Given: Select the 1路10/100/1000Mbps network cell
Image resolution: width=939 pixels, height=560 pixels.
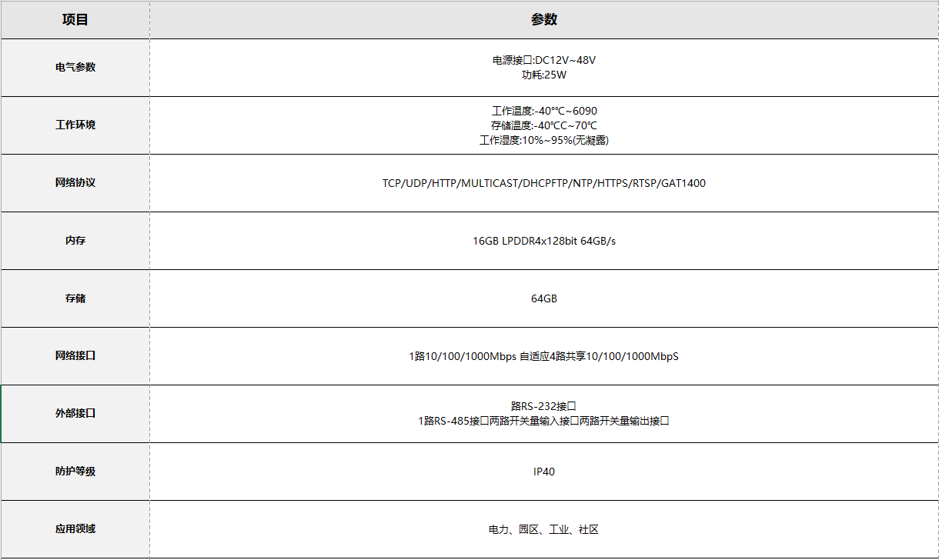Looking at the screenshot, I should tap(543, 356).
